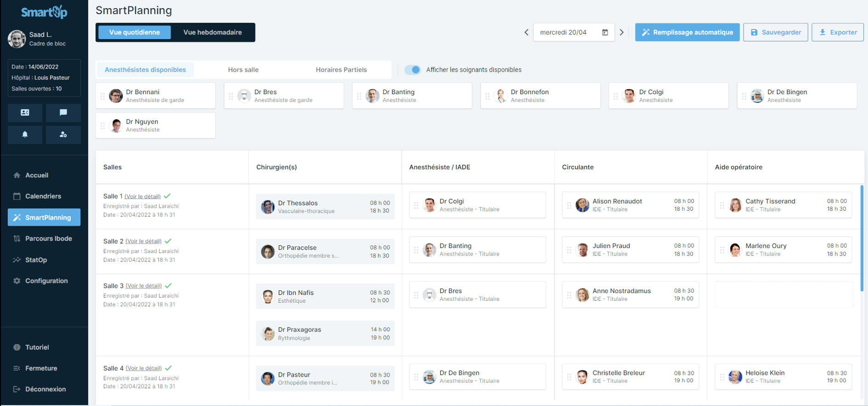
Task: Click Dr Praxagoras surgeon card
Action: pos(325,333)
